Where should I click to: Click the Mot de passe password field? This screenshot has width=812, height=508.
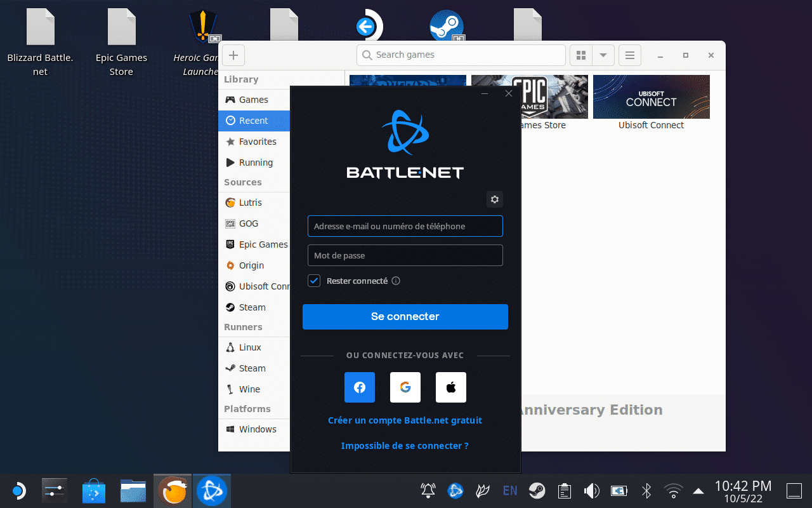(405, 255)
